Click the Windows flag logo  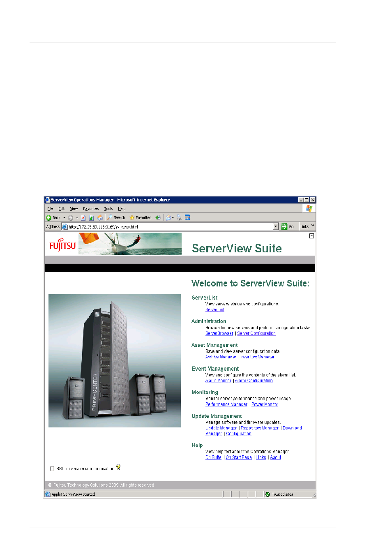coord(309,208)
